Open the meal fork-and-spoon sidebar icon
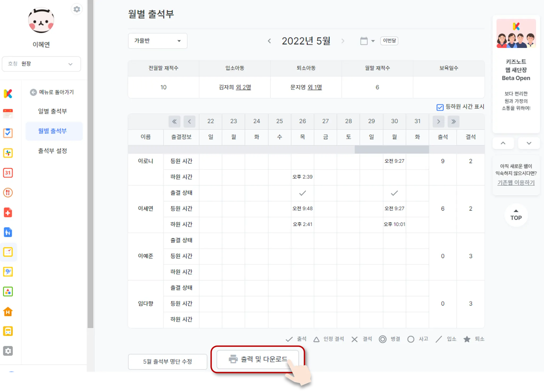 (8, 193)
